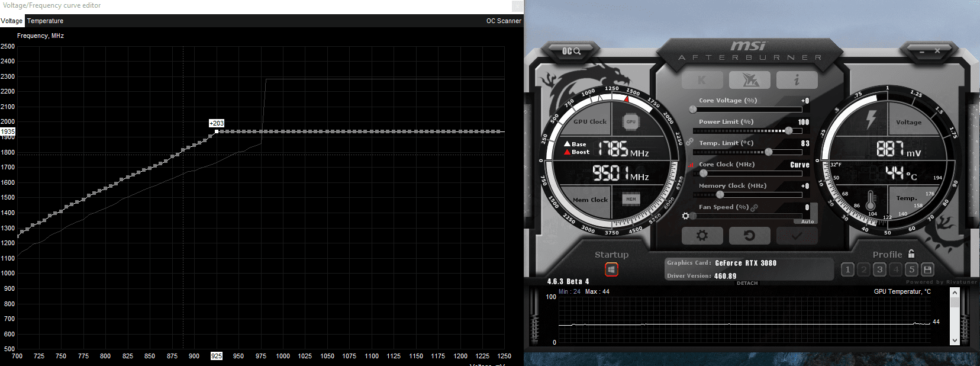Click the 887 mV voltage readout
Image resolution: width=980 pixels, height=366 pixels.
coord(898,149)
